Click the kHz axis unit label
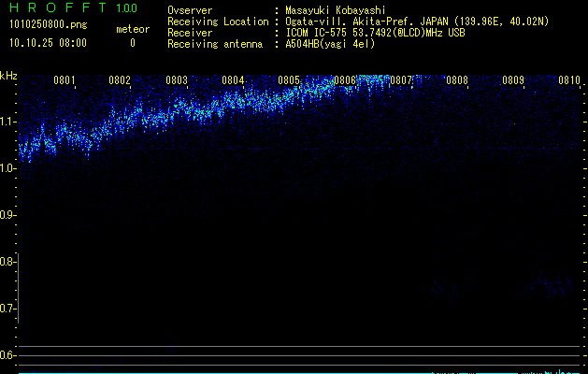588x374 pixels. (x=8, y=76)
